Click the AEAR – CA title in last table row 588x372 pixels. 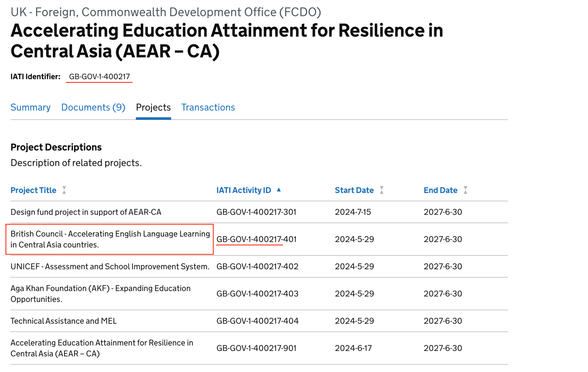point(102,348)
